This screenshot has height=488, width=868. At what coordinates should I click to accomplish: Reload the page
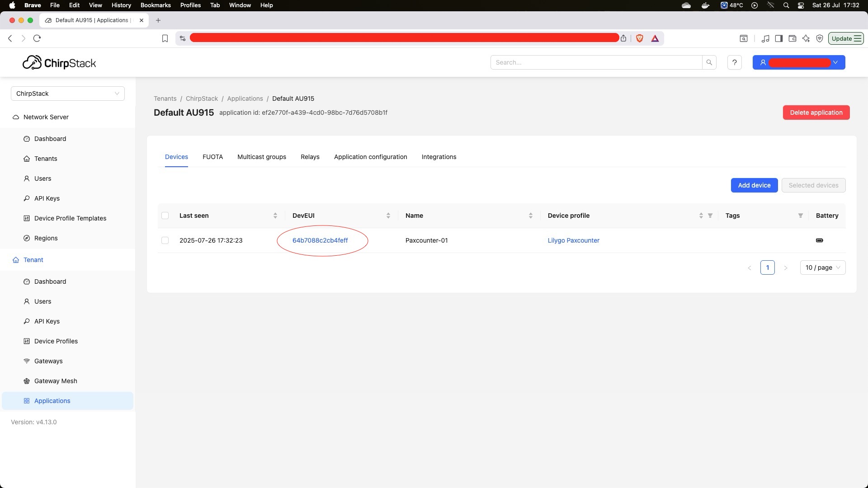(37, 38)
